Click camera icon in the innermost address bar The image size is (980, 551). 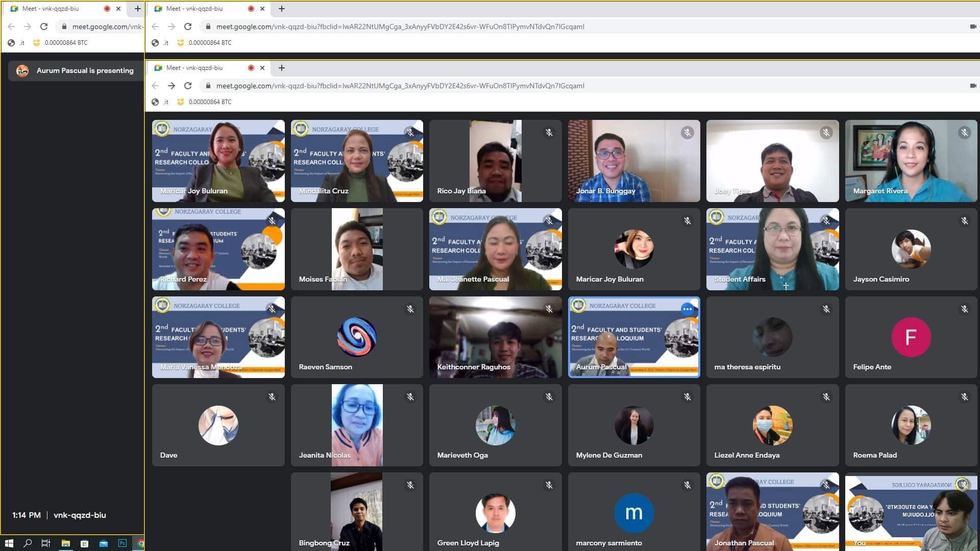tap(973, 86)
